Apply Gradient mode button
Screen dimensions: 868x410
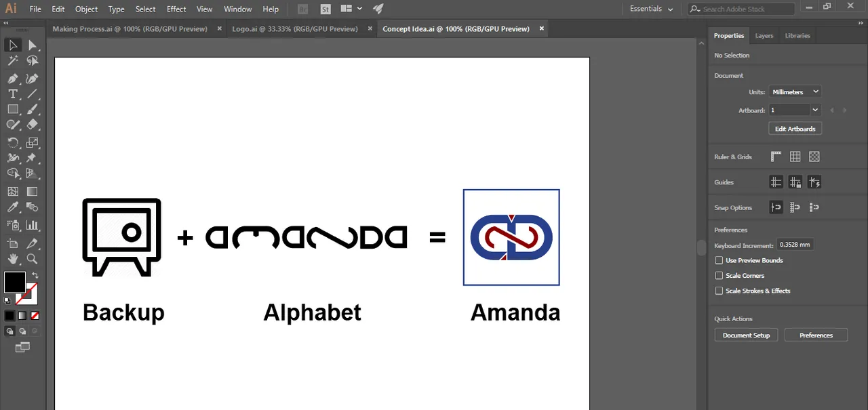click(22, 316)
